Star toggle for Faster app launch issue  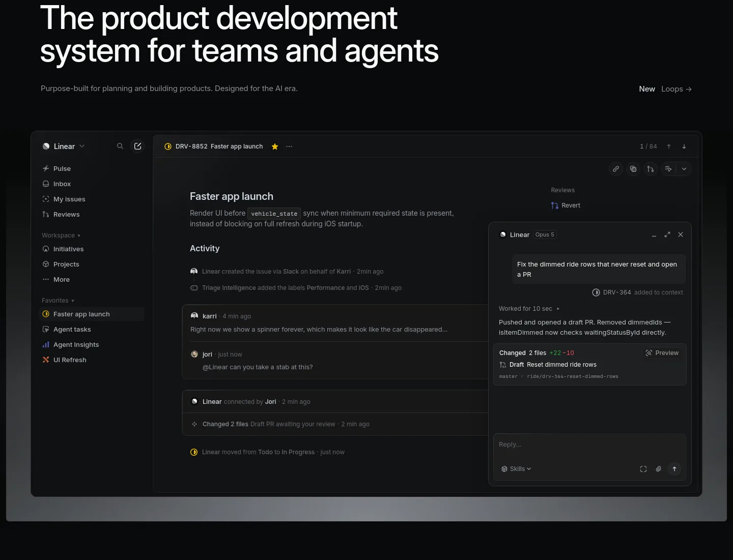[x=275, y=146]
